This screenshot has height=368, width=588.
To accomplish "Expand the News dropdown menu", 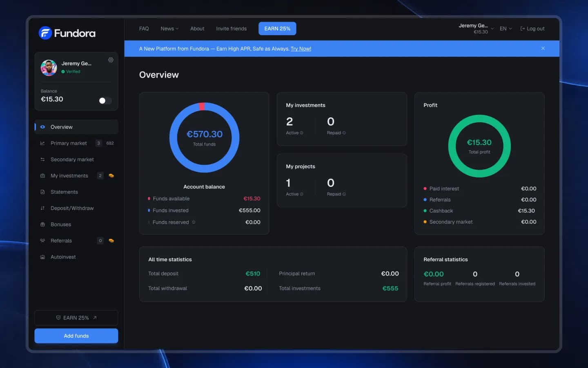I will coord(169,29).
